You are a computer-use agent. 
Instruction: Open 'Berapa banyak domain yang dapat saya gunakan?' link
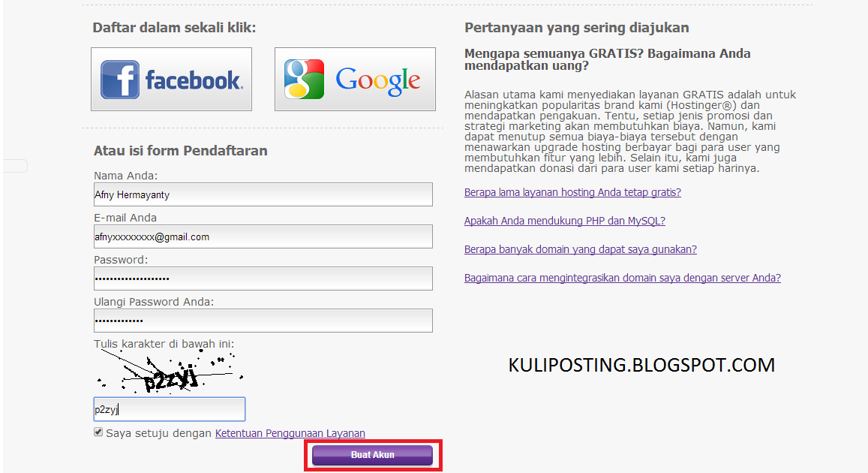(x=580, y=249)
